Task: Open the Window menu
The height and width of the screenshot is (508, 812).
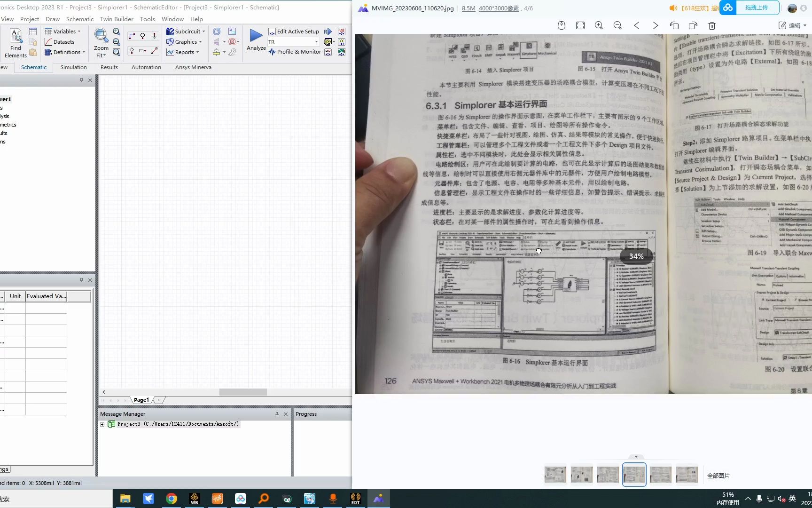Action: (x=172, y=19)
